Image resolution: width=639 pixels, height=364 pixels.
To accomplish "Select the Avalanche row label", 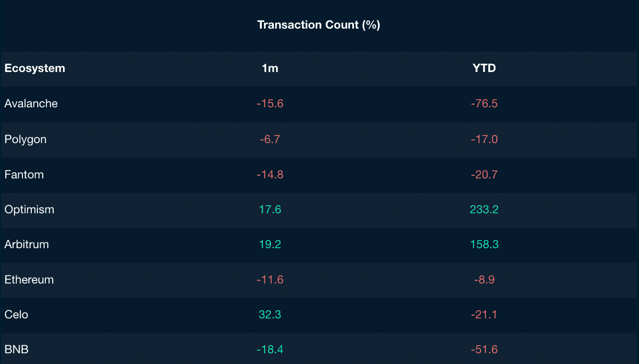I will point(31,104).
